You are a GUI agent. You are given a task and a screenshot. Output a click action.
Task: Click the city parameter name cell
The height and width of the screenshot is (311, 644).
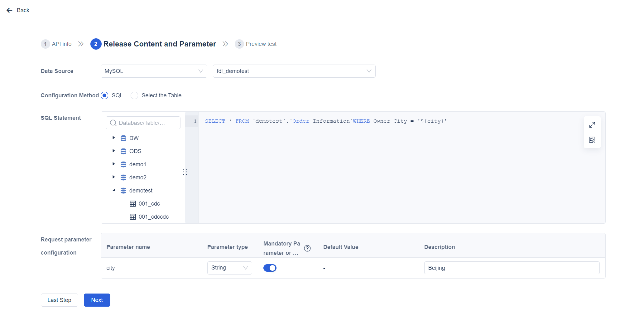click(x=111, y=268)
